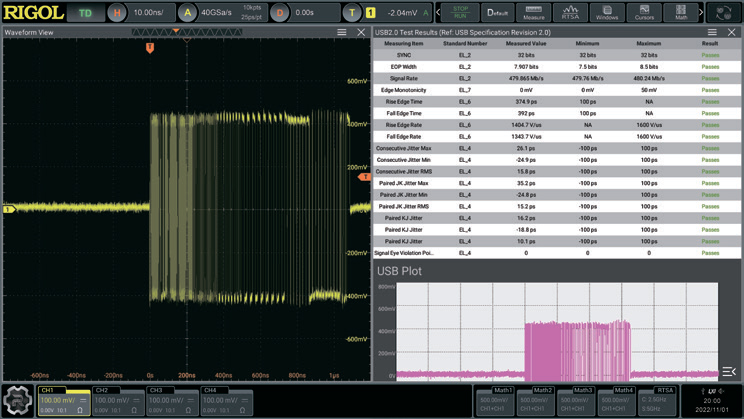Image resolution: width=744 pixels, height=419 pixels.
Task: Click the Default setup button
Action: [497, 12]
